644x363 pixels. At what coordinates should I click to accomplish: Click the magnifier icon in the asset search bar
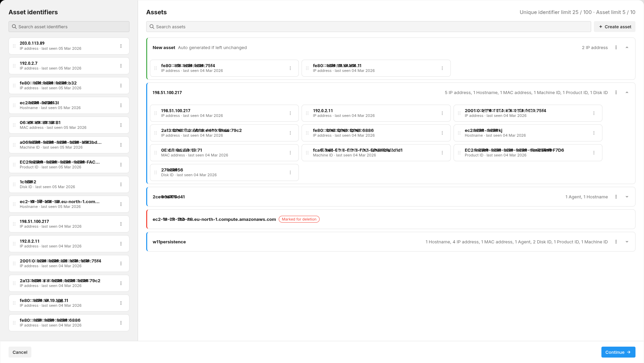pos(152,27)
